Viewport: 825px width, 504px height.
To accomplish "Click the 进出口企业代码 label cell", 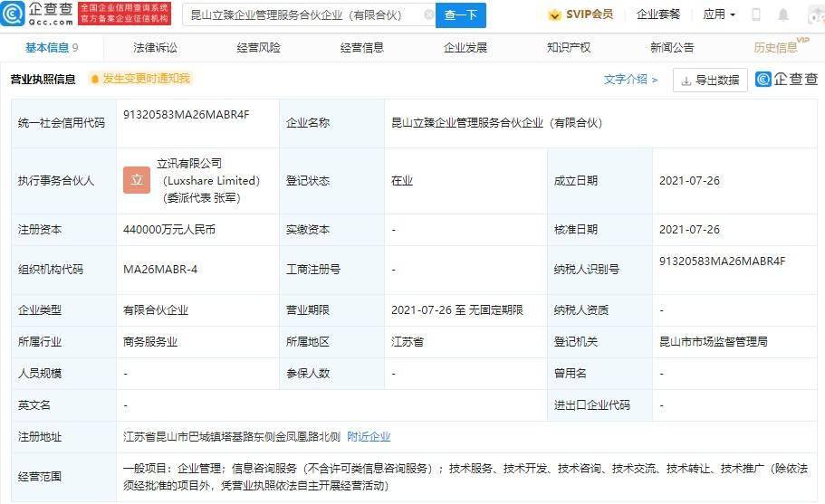I will click(x=600, y=405).
